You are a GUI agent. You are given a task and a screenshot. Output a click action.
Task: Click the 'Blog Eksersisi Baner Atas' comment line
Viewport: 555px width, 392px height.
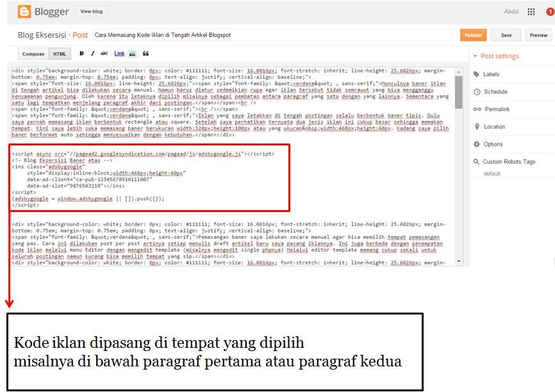(x=62, y=160)
